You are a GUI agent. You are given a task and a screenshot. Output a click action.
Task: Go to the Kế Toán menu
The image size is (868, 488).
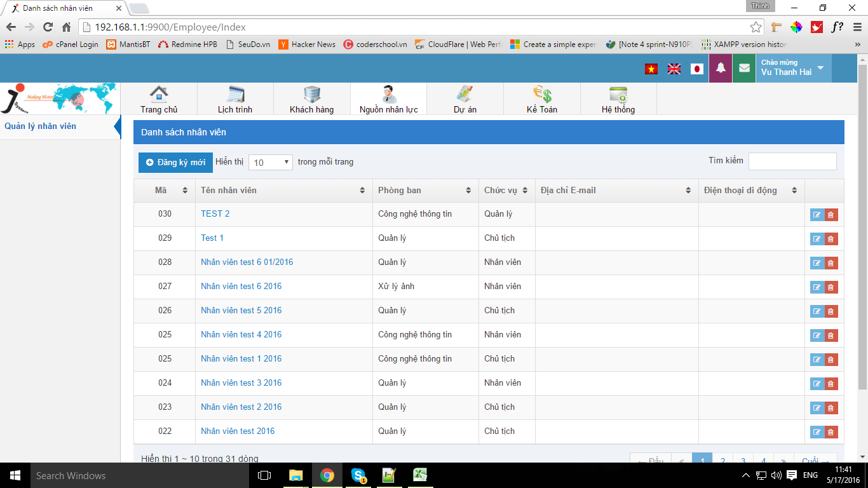click(x=542, y=99)
